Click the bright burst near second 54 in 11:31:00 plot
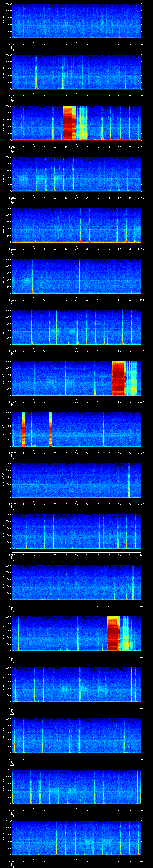The width and height of the screenshot is (153, 868). [x=129, y=481]
